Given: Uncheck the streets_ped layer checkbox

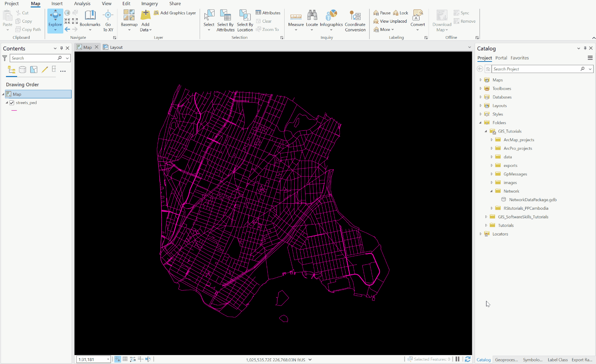Looking at the screenshot, I should pyautogui.click(x=12, y=102).
